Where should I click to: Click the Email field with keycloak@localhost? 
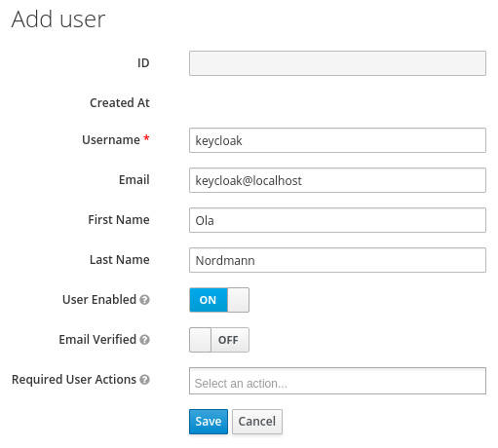coord(337,180)
